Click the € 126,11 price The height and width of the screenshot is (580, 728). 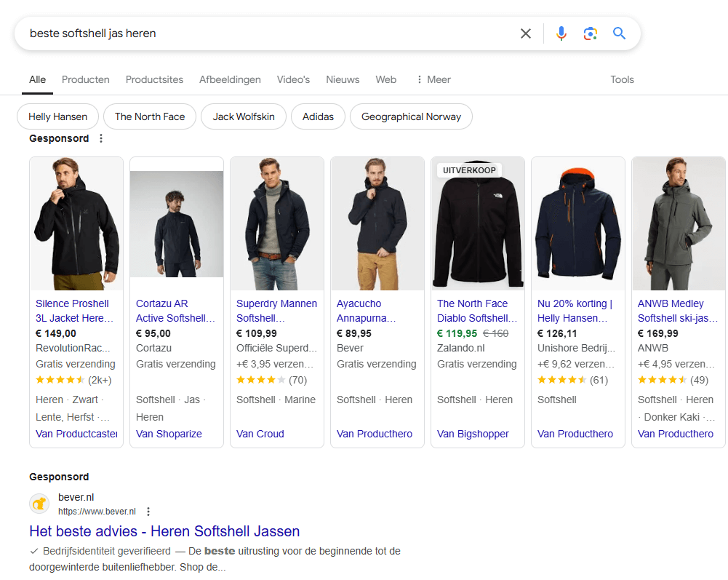click(557, 334)
